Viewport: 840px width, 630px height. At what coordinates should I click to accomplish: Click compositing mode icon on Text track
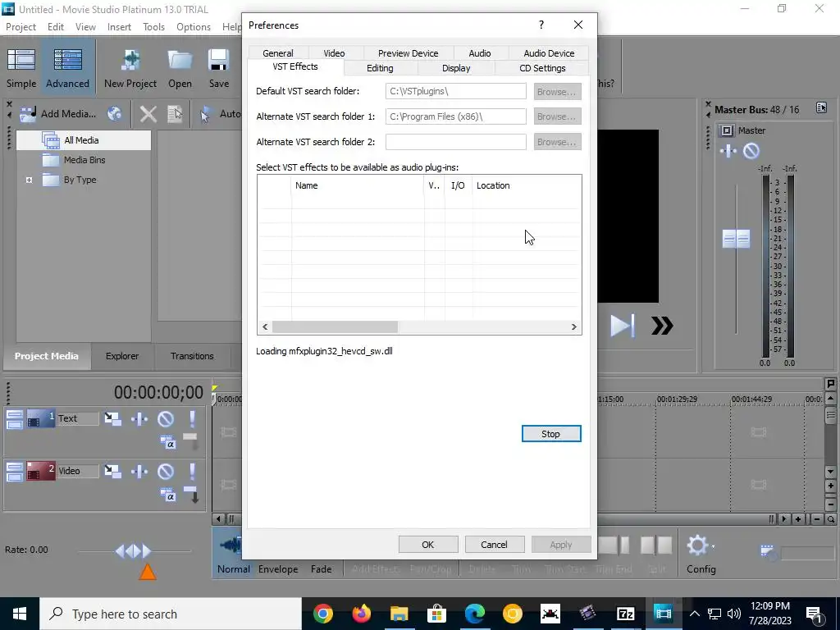coord(168,442)
